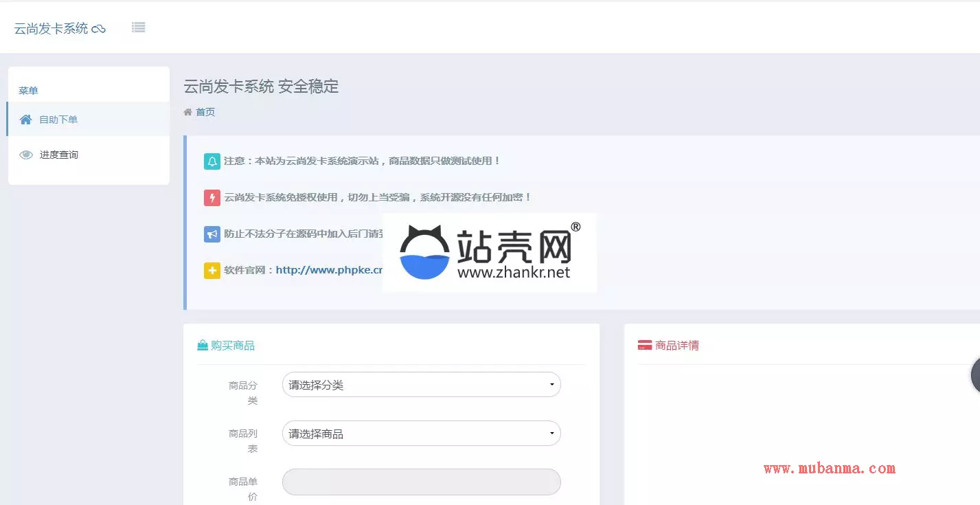Click the red card icon by 商品详情
Image resolution: width=980 pixels, height=505 pixels.
(x=645, y=346)
